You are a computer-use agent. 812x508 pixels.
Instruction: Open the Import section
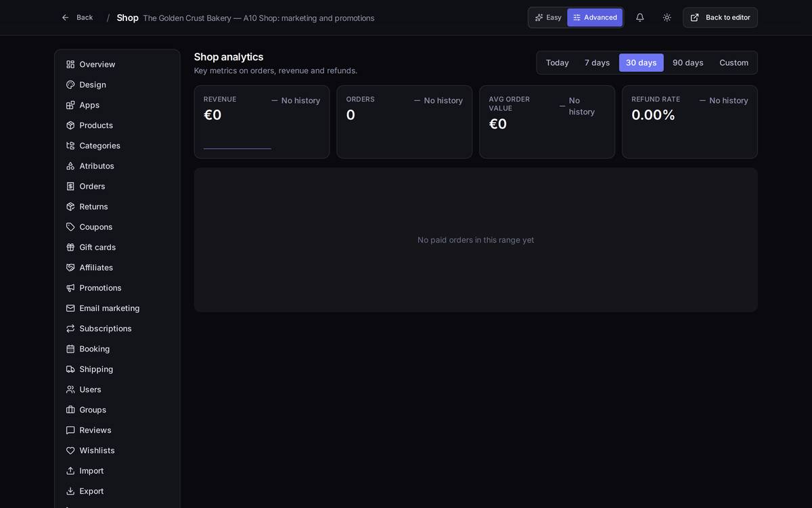click(x=117, y=471)
